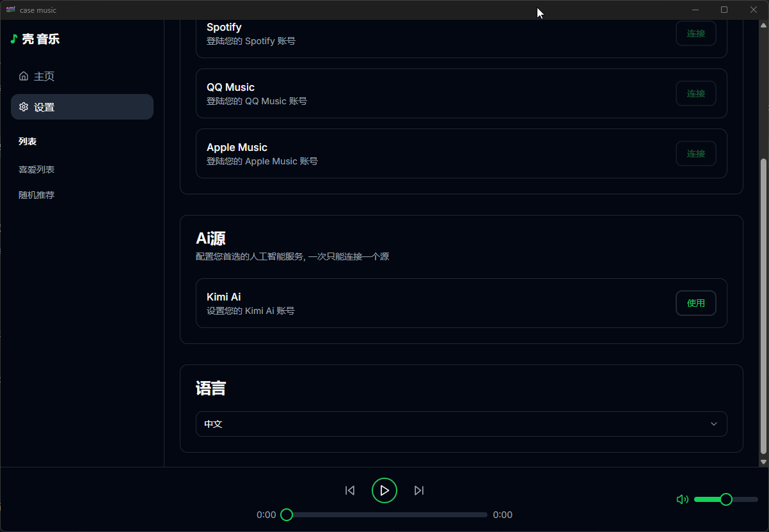Expand the language list via chevron arrow

714,424
